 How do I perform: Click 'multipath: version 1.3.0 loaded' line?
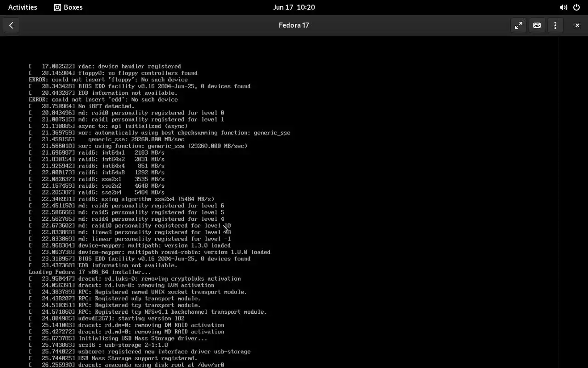[x=130, y=245]
